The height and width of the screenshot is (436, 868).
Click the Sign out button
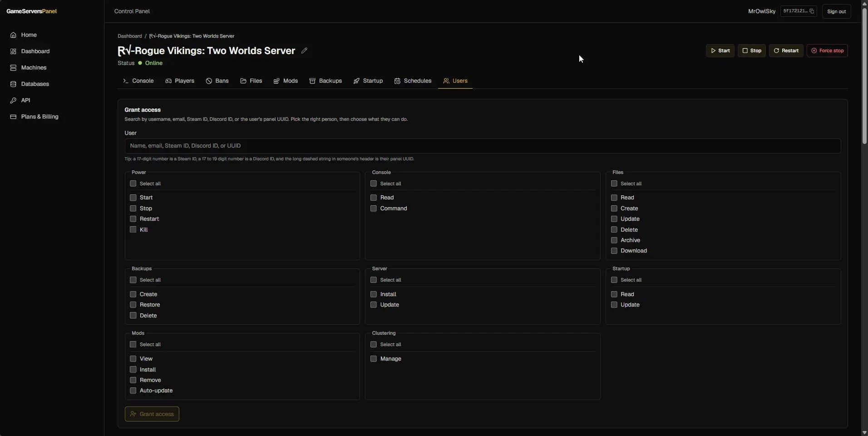point(836,11)
